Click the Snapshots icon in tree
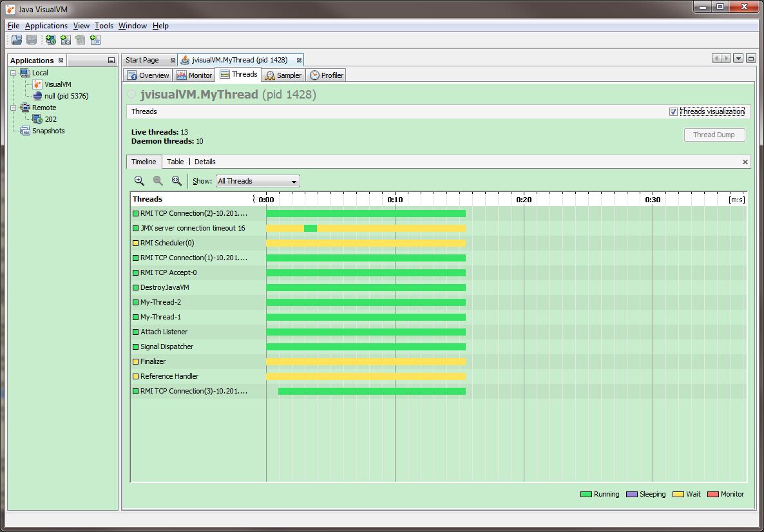This screenshot has width=764, height=532. click(x=25, y=131)
